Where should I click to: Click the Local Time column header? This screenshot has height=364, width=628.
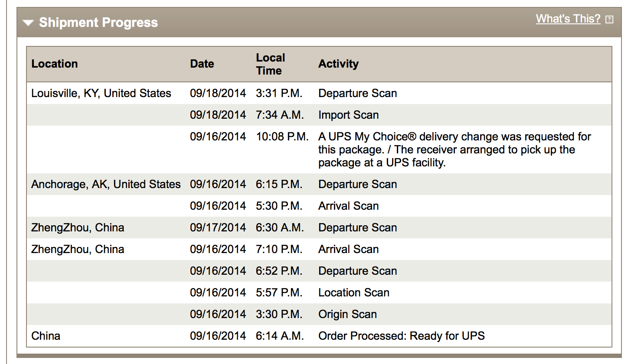pyautogui.click(x=271, y=64)
